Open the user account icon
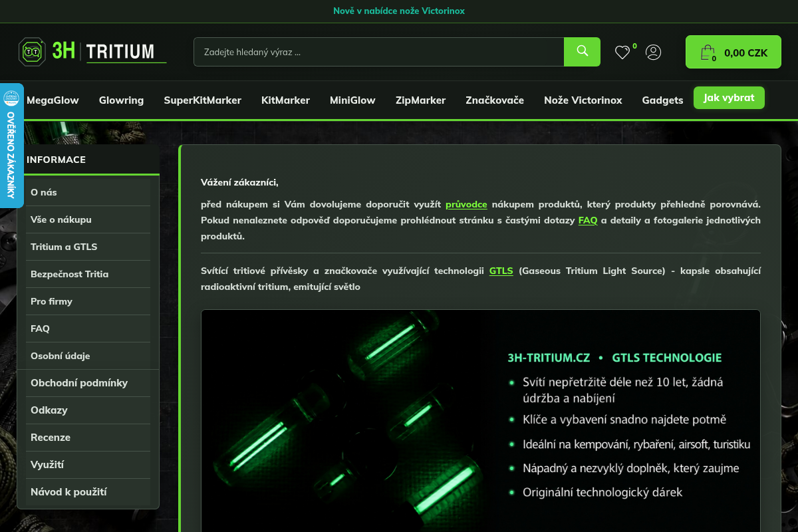 tap(654, 52)
